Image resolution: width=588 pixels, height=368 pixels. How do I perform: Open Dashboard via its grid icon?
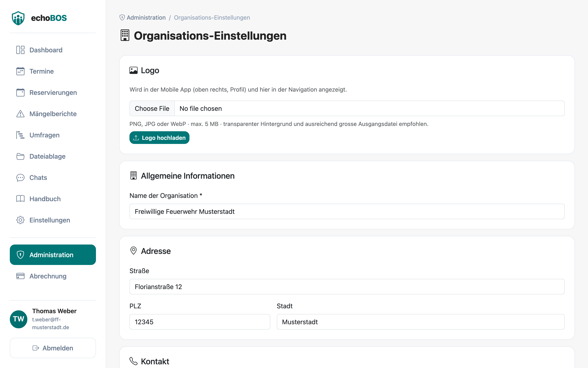20,50
